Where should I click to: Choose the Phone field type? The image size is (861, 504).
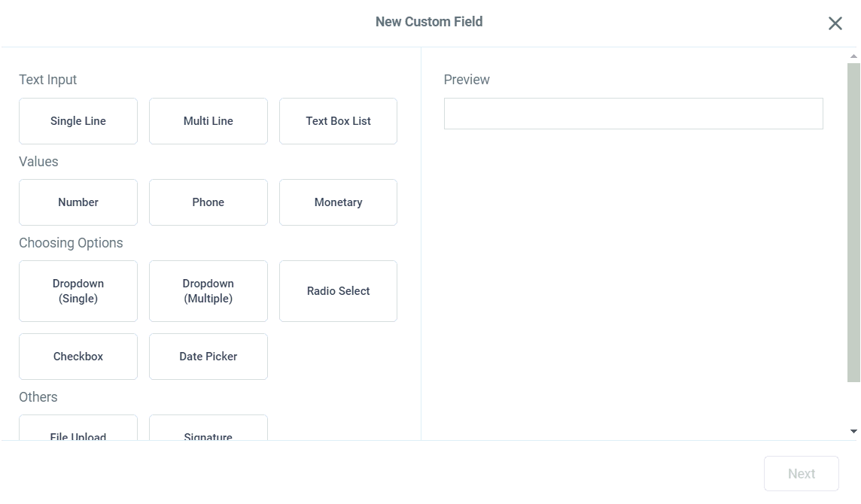pyautogui.click(x=208, y=202)
